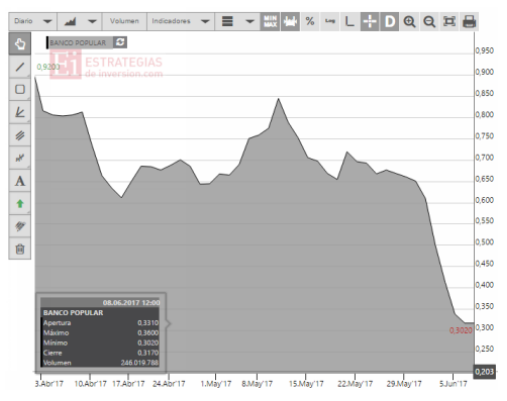Viewport: 507px width, 401px height.
Task: Toggle the crosshair cursor
Action: [370, 22]
